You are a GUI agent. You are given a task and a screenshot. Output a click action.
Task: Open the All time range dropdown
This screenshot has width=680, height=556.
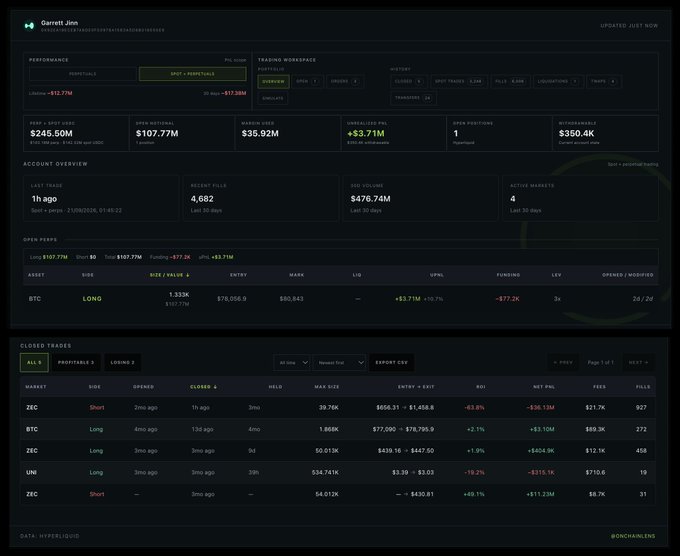(x=292, y=363)
